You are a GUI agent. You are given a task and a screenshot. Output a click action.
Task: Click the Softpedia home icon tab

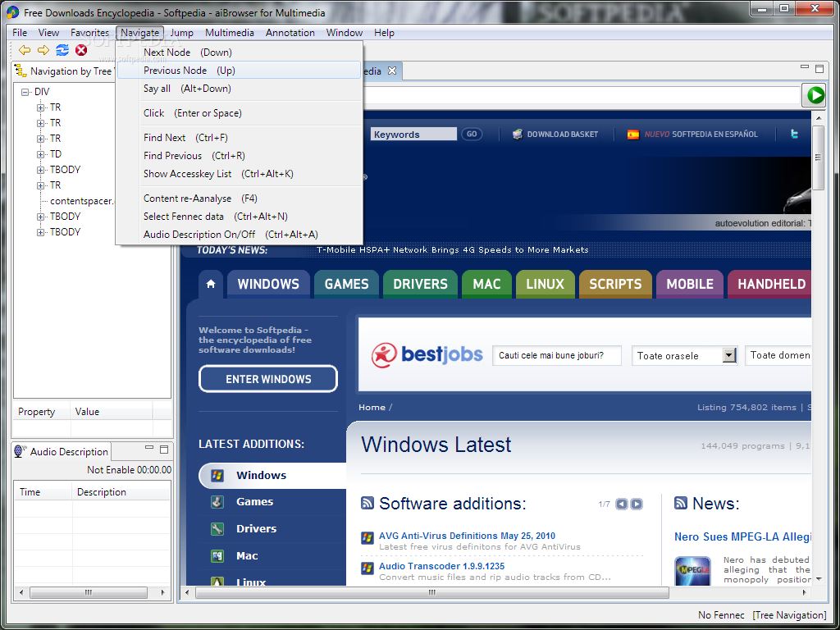[x=211, y=284]
